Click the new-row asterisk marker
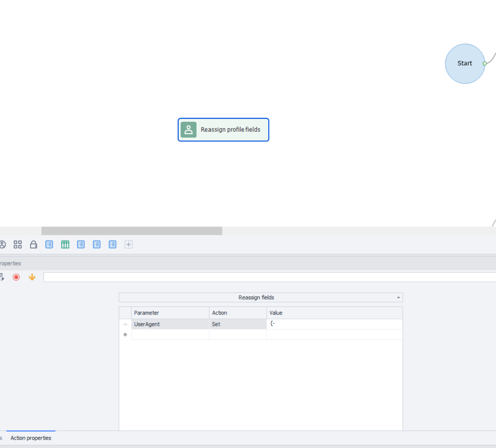 point(125,335)
